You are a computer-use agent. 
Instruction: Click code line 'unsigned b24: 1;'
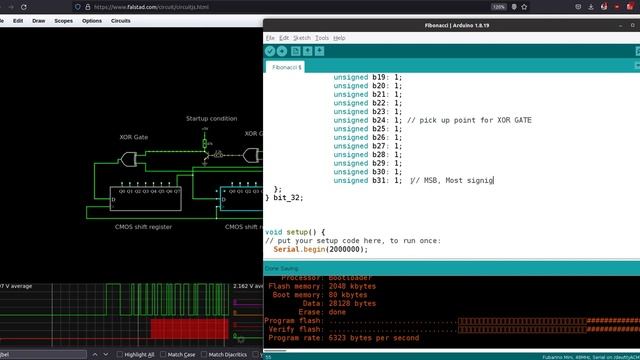(367, 120)
